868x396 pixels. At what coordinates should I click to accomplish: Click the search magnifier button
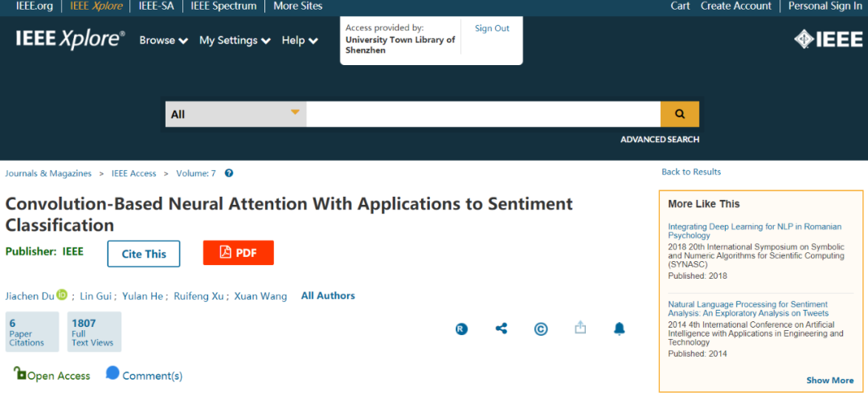[x=679, y=115]
